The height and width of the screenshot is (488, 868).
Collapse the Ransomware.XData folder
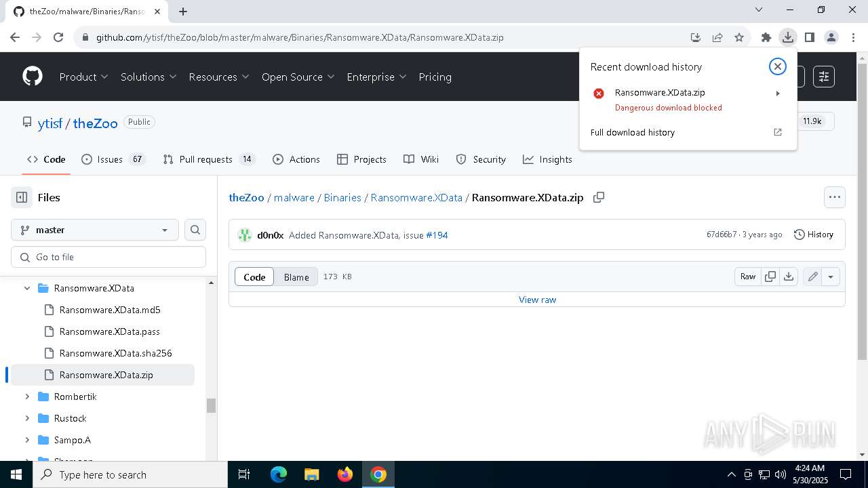(27, 288)
